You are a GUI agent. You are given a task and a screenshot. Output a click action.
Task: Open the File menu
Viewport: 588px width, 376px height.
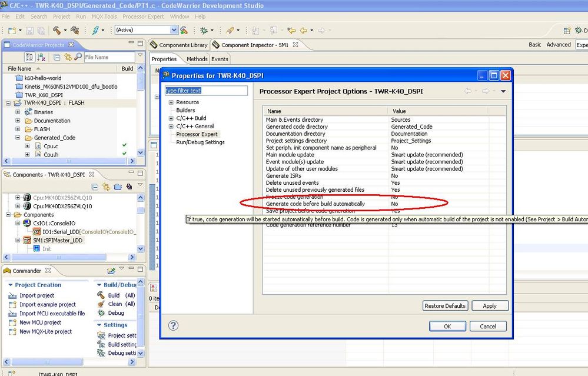click(x=6, y=16)
